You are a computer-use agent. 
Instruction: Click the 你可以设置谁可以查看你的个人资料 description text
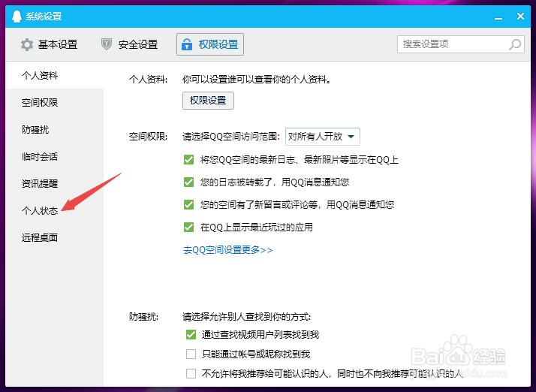tap(257, 80)
